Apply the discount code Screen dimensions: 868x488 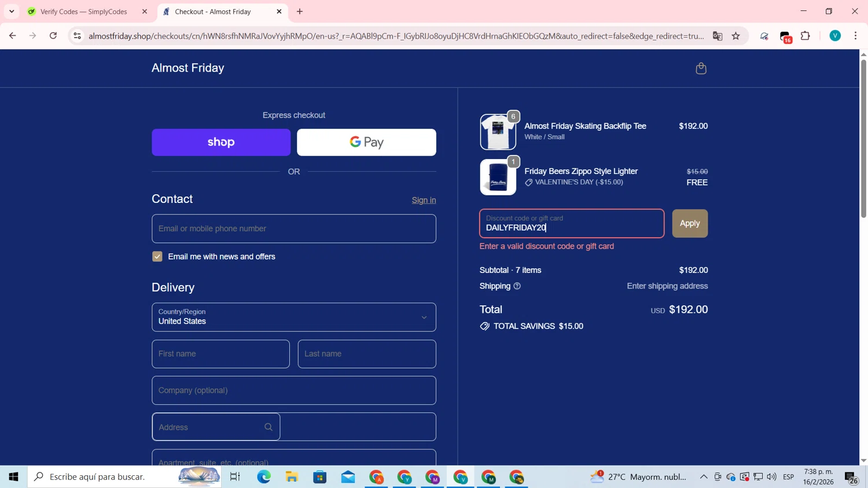690,223
